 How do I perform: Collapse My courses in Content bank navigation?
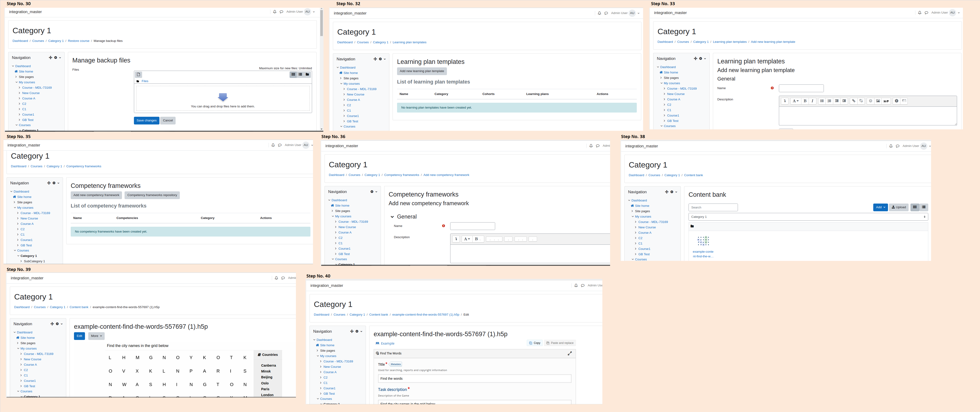[633, 217]
